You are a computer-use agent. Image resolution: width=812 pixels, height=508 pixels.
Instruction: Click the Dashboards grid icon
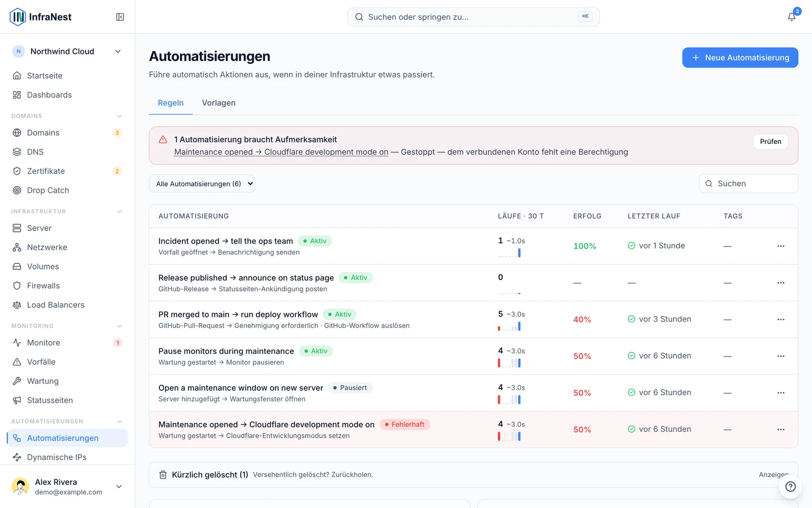(17, 95)
